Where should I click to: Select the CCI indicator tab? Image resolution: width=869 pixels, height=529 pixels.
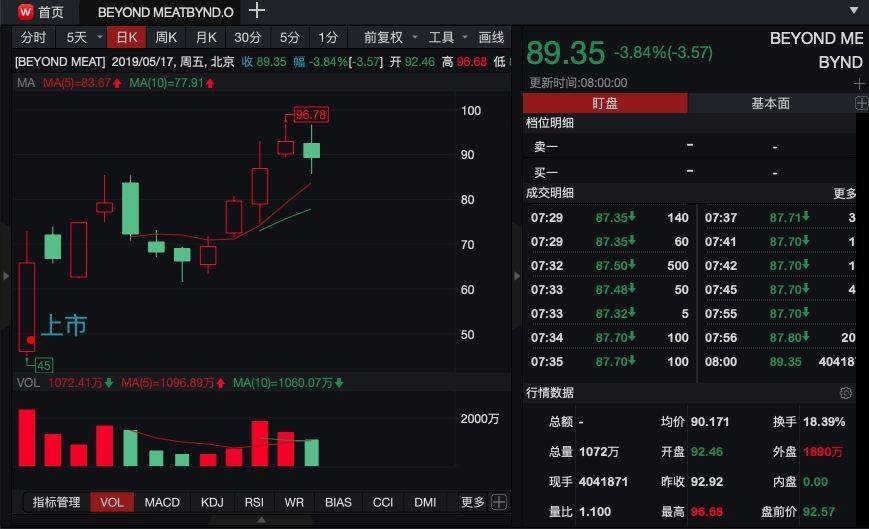382,502
